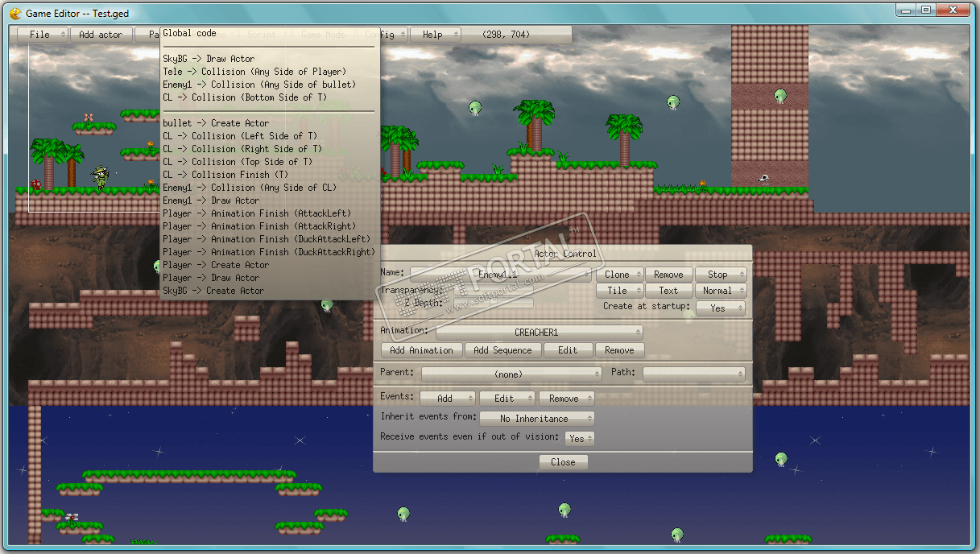This screenshot has height=554, width=980.
Task: Select the palm tree on the grass hill
Action: click(533, 124)
